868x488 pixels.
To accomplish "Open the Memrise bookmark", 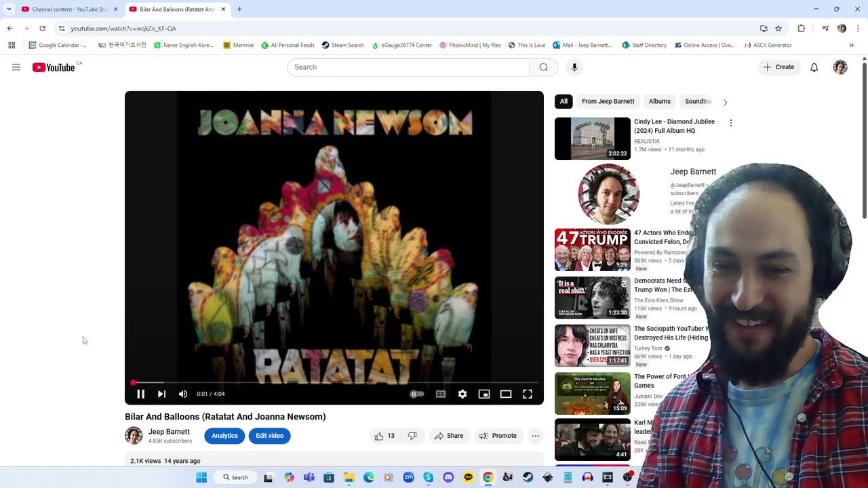I will point(239,45).
